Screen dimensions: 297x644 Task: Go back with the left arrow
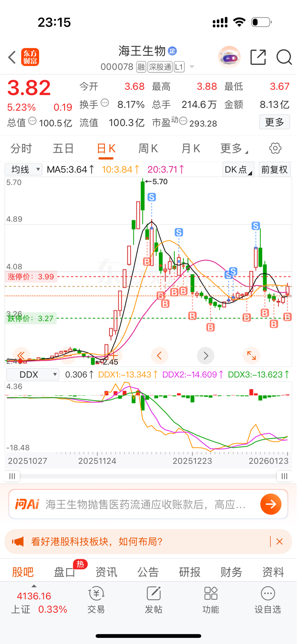tap(12, 57)
